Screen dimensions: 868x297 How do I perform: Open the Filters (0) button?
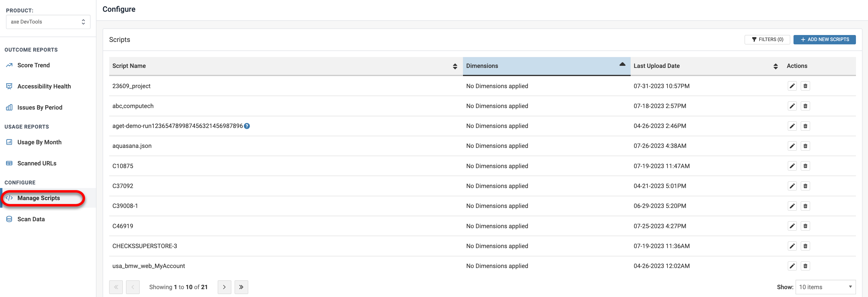(767, 40)
